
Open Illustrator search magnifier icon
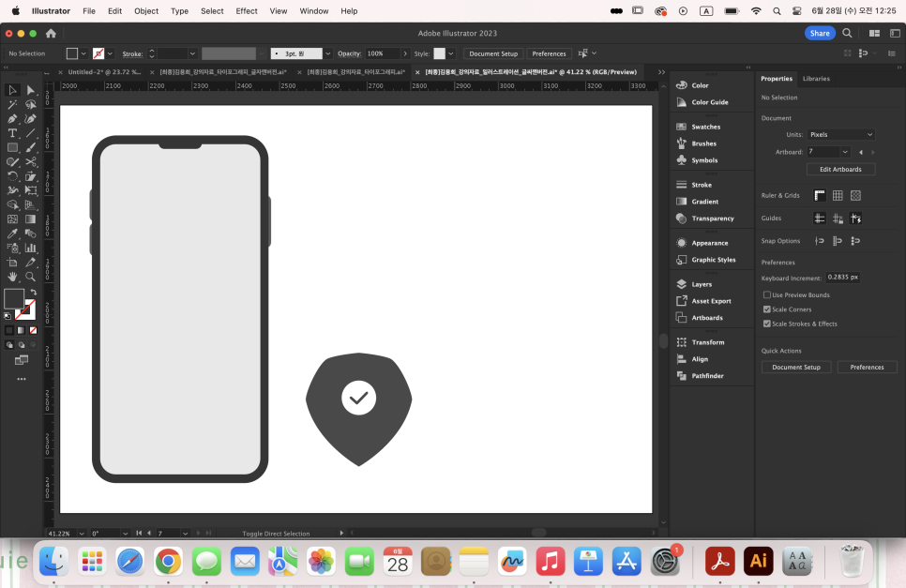[x=847, y=34]
